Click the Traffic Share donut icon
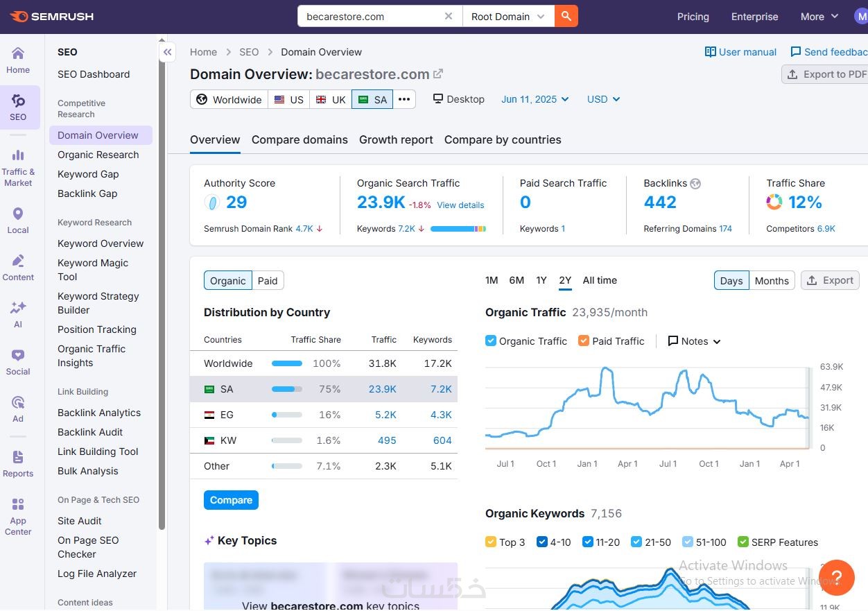Screen dimensions: 868x611 tap(774, 203)
